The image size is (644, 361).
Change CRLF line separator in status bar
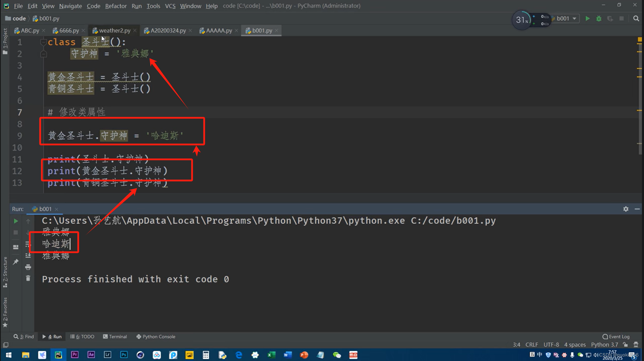point(532,345)
